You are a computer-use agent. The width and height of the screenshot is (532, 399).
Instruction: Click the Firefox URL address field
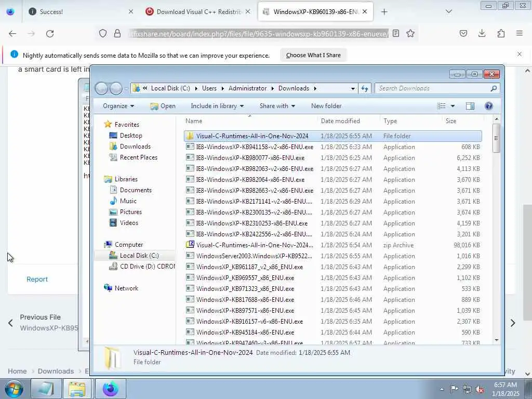pos(259,34)
